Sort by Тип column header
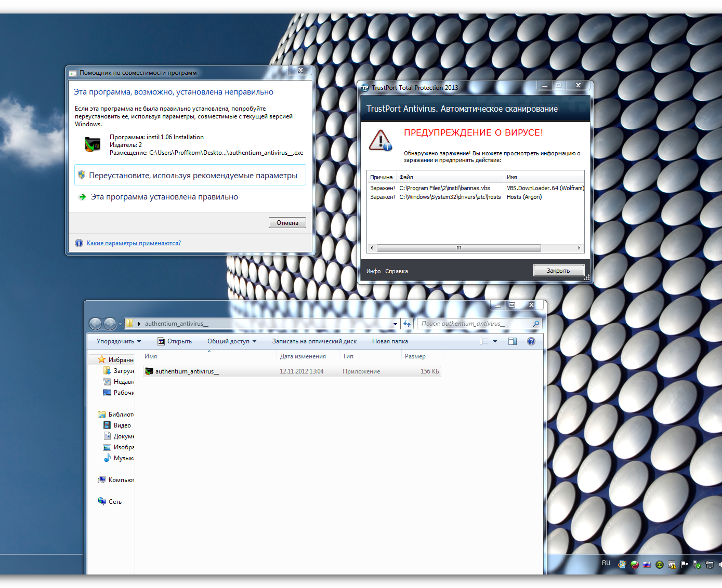The image size is (722, 588). [371, 356]
